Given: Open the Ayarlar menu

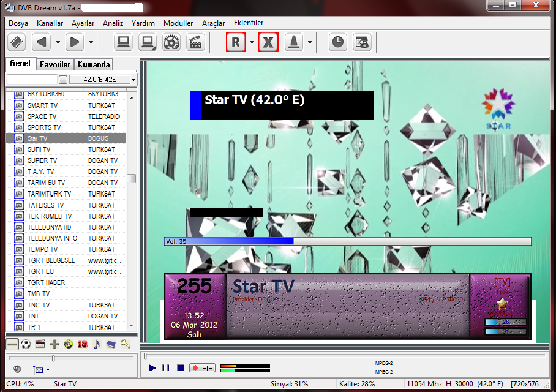Looking at the screenshot, I should [x=83, y=23].
